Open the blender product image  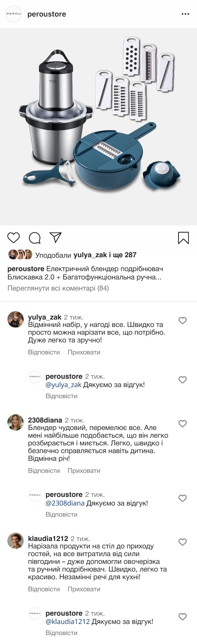pos(98,126)
